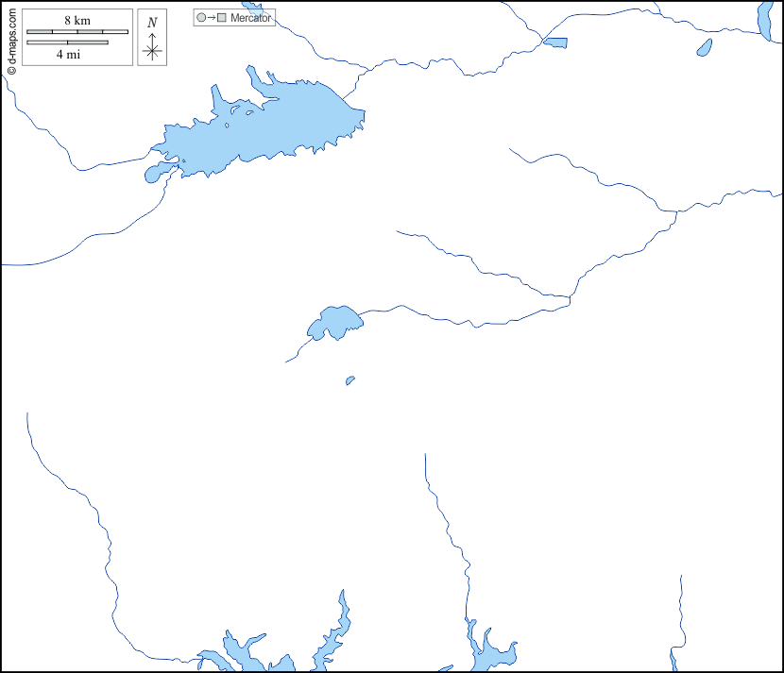Click the letter N above the compass
The height and width of the screenshot is (673, 784).
pyautogui.click(x=152, y=23)
